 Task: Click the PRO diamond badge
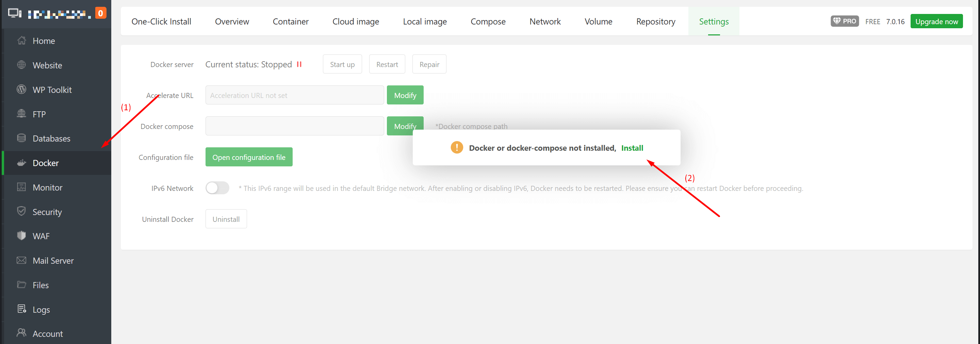[845, 21]
